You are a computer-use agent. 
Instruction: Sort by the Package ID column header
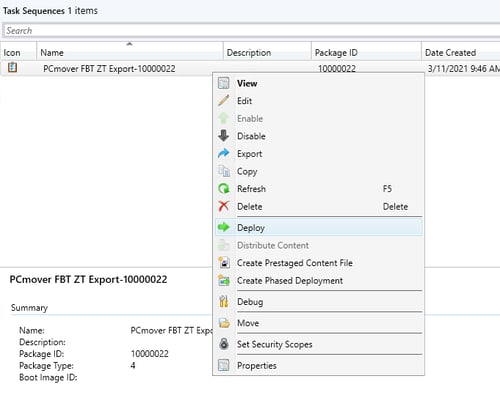[x=366, y=52]
